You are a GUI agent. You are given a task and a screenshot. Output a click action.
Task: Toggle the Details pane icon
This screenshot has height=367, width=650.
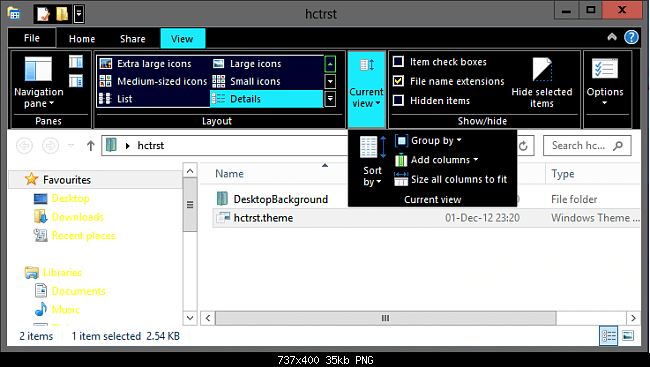pyautogui.click(x=76, y=80)
